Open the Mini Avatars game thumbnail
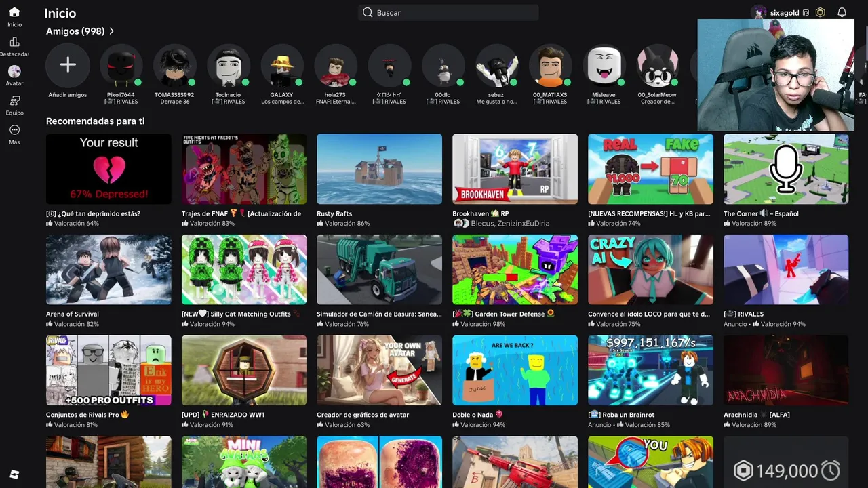The width and height of the screenshot is (868, 488). [x=244, y=462]
